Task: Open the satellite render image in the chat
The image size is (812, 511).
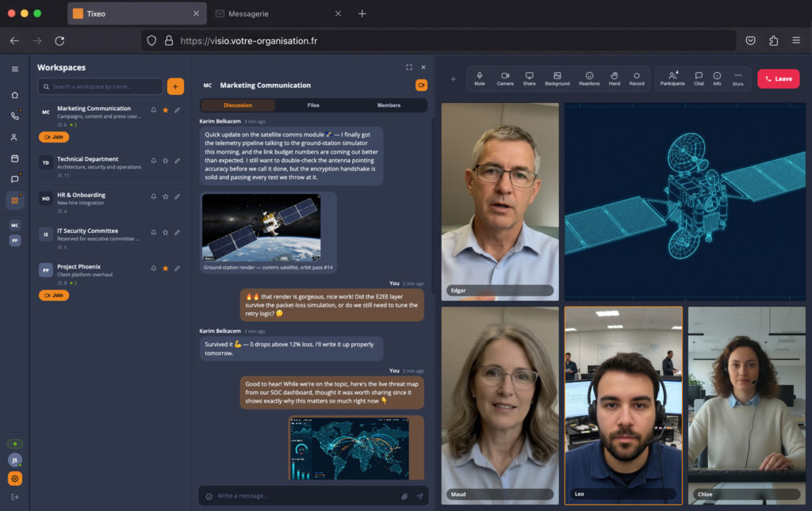Action: pos(262,227)
